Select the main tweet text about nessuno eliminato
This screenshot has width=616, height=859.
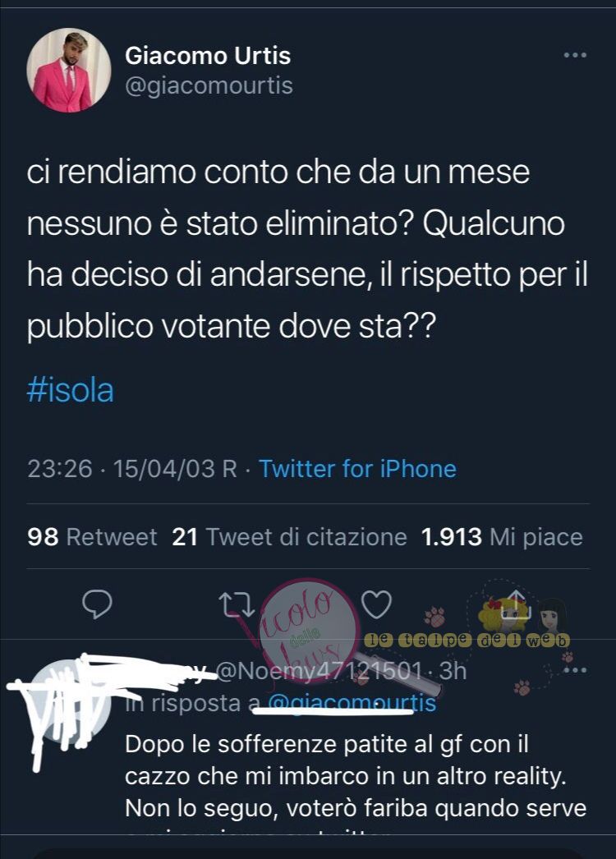point(307,249)
